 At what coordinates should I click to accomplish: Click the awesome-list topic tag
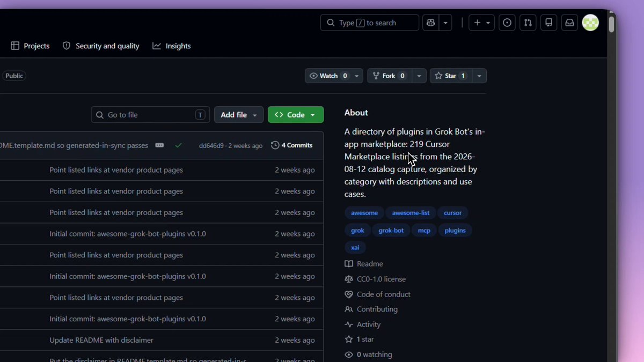pyautogui.click(x=411, y=213)
